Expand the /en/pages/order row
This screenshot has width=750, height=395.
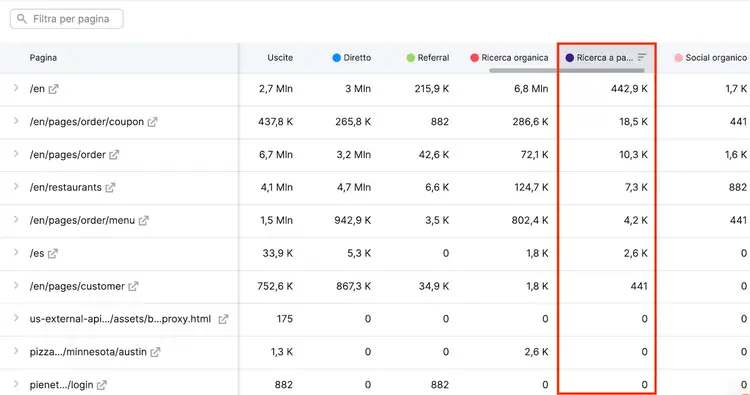[x=16, y=154]
